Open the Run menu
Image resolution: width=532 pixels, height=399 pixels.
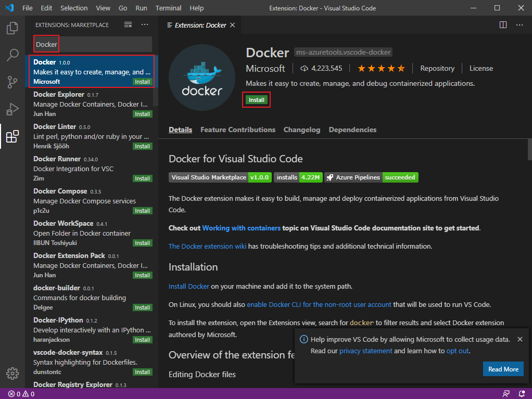point(141,8)
